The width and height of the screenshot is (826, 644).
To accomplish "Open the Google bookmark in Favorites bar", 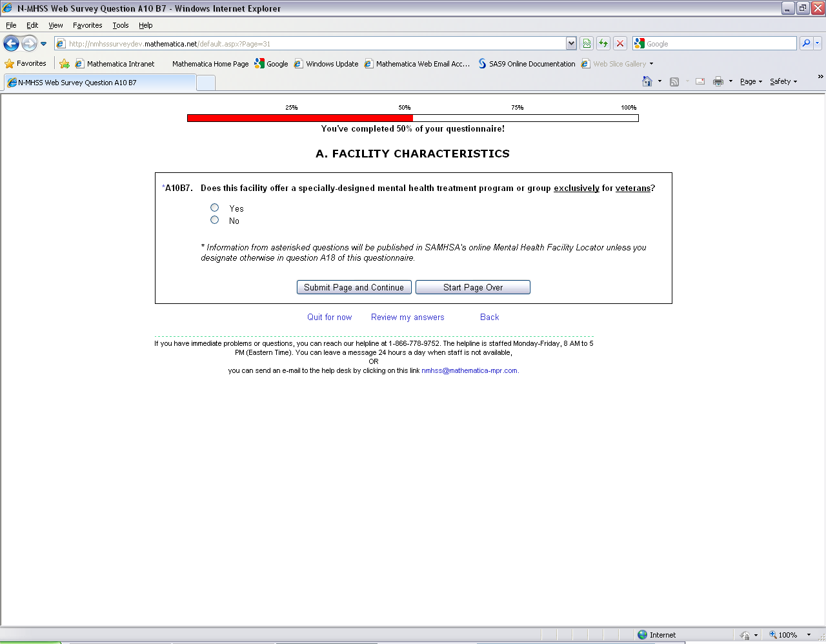I will pyautogui.click(x=272, y=63).
